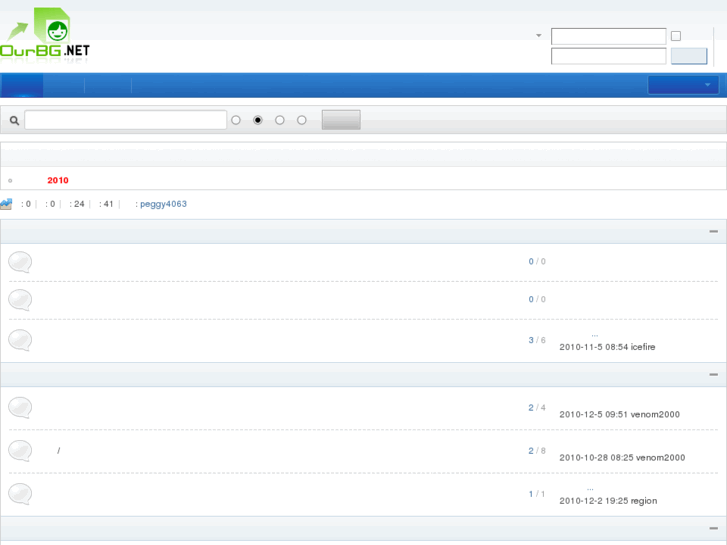Click the statistics chart icon beside the counts
727x545 pixels.
point(6,204)
